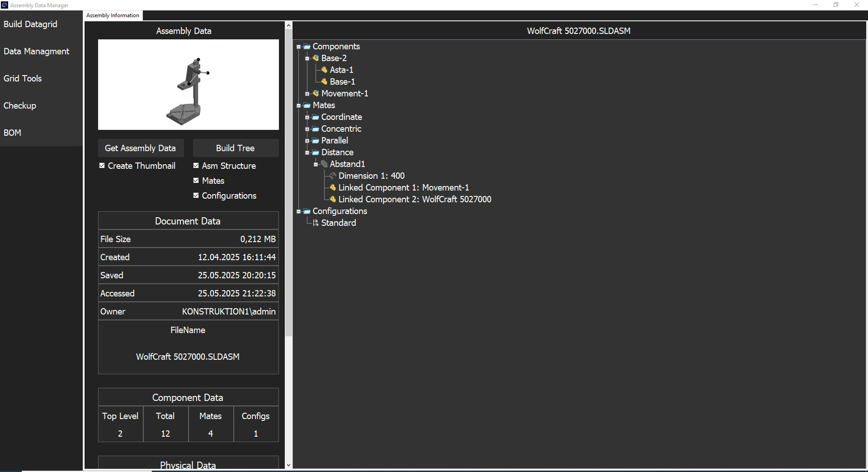Click the File Size value '0,212 MB'
Screen dimensions: 868x472
(258, 239)
